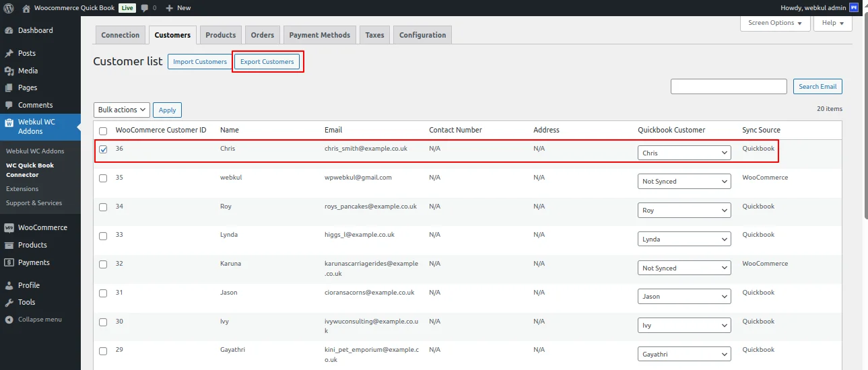Click the Posts pin icon
Image resolution: width=868 pixels, height=370 pixels.
point(9,53)
